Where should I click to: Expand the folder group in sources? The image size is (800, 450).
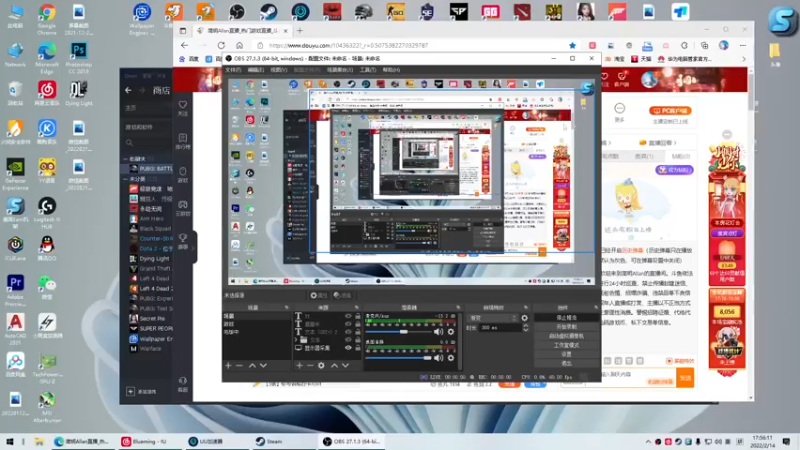tap(296, 340)
